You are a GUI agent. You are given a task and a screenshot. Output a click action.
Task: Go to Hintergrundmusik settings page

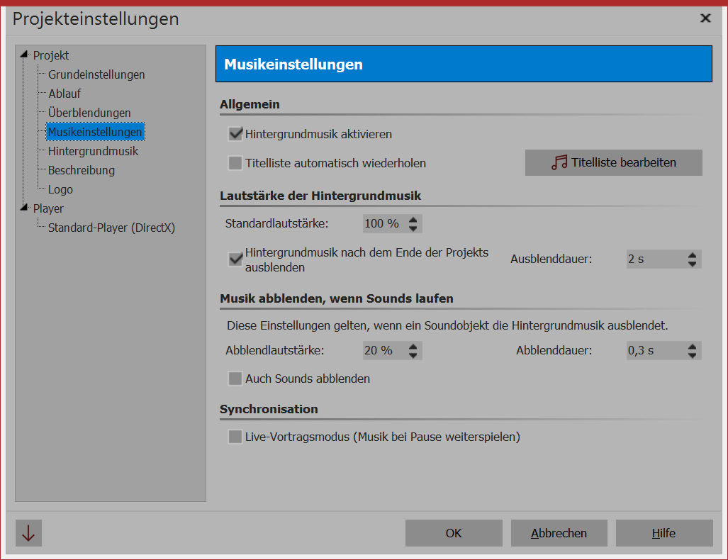point(93,151)
